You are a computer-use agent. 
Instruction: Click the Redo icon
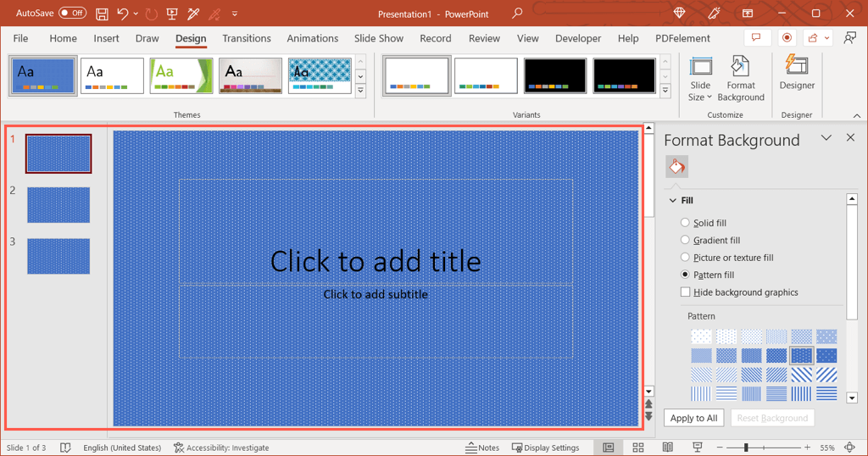tap(151, 14)
